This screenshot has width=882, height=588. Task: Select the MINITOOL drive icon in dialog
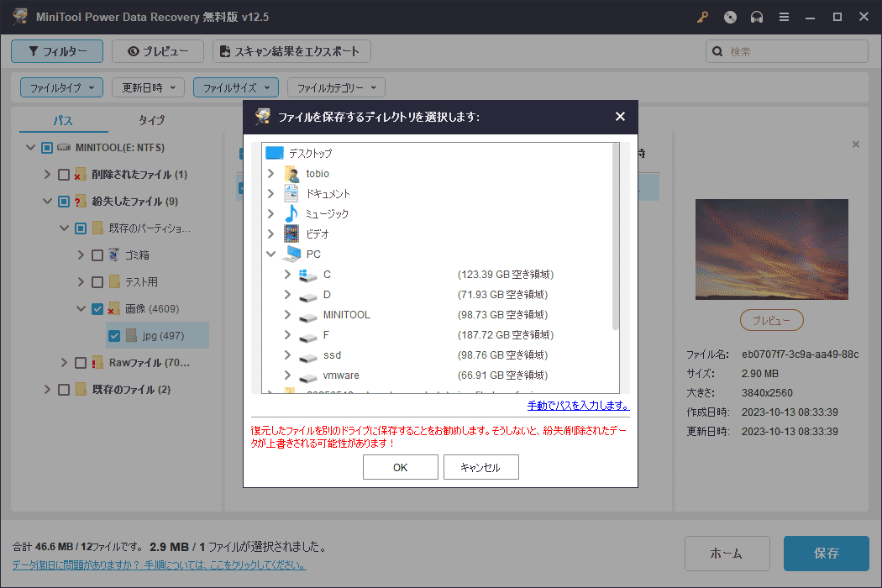coord(307,316)
